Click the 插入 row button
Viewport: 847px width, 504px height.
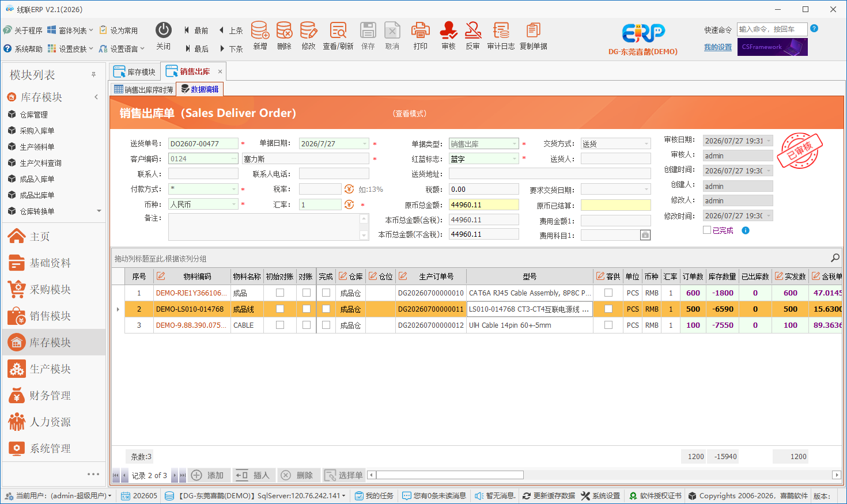pos(254,475)
